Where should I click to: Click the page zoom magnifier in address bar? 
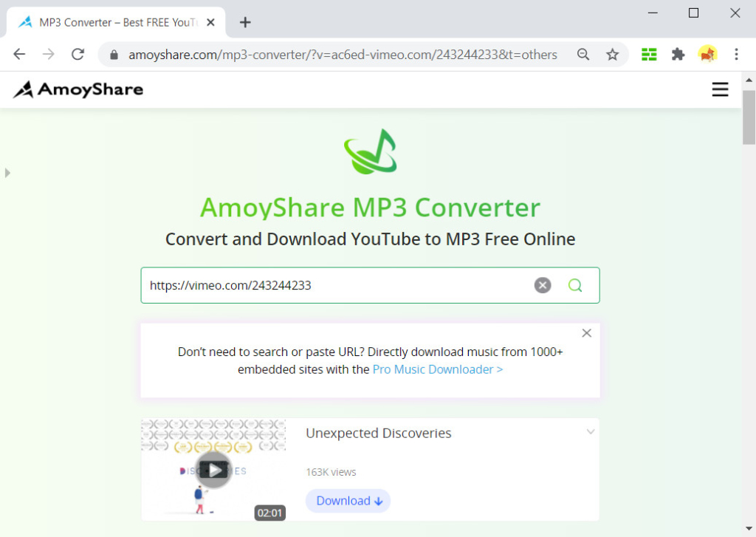coord(583,54)
